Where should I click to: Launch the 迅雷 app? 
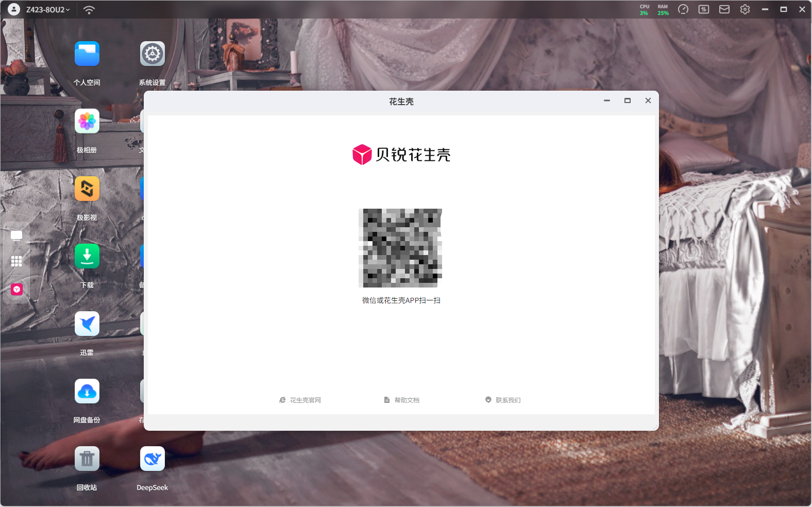pyautogui.click(x=87, y=324)
